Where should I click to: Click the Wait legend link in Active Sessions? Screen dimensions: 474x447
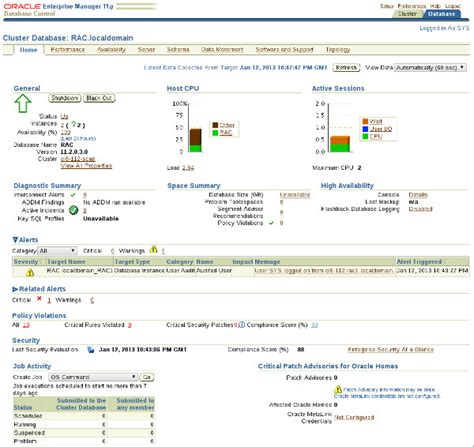376,121
